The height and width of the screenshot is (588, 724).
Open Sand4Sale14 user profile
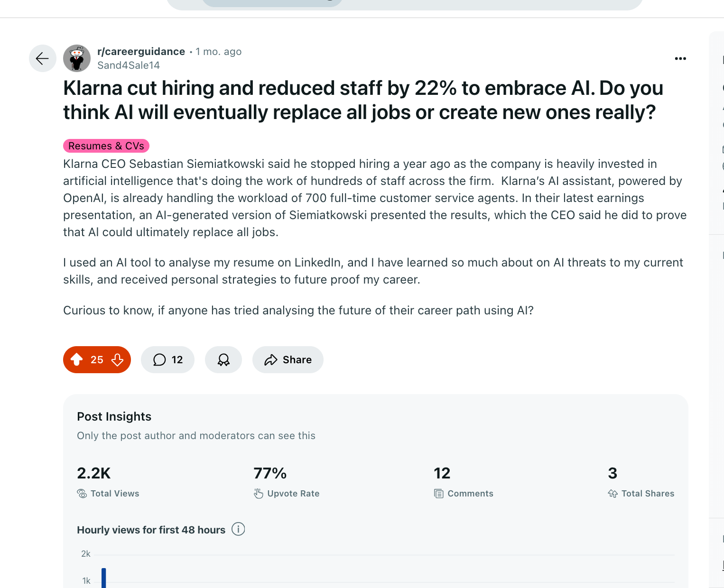129,65
